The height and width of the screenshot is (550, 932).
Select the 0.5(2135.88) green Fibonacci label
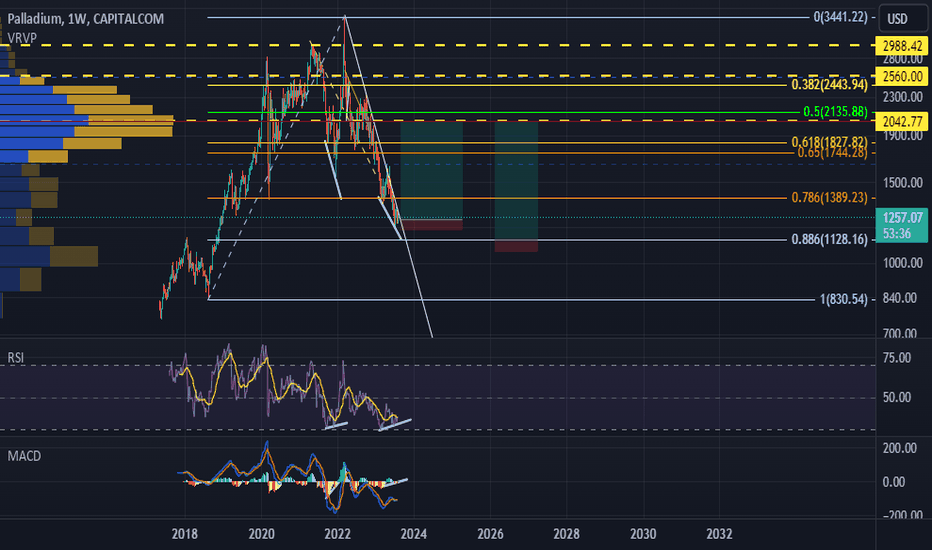(x=835, y=111)
